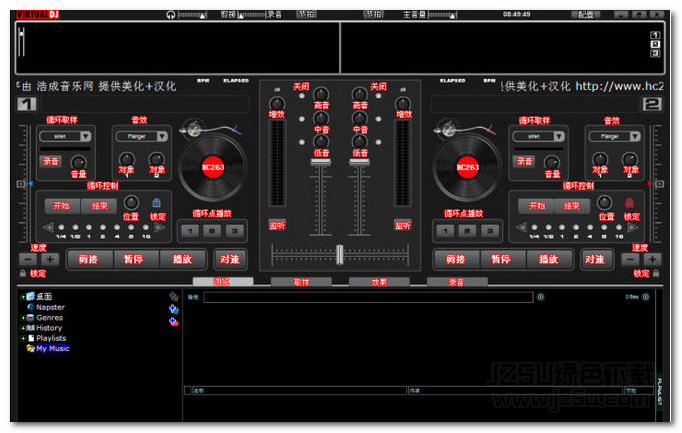
Task: Switch to the 效果 tab
Action: pos(379,282)
